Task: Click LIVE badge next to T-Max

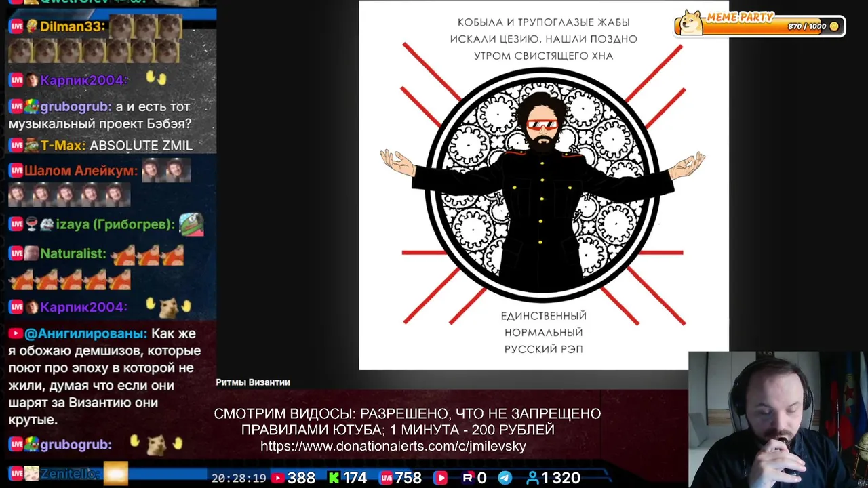Action: pyautogui.click(x=16, y=145)
